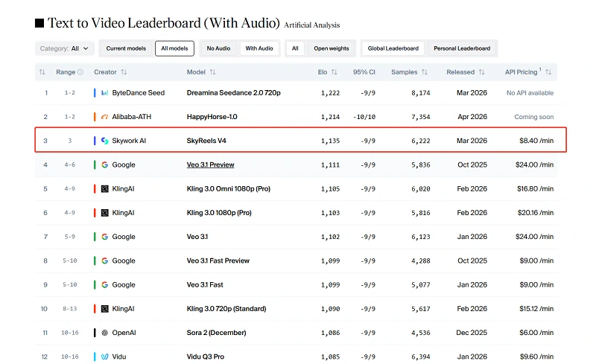Image resolution: width=596 pixels, height=364 pixels.
Task: Click the Sora 2 (December) model name
Action: point(216,333)
